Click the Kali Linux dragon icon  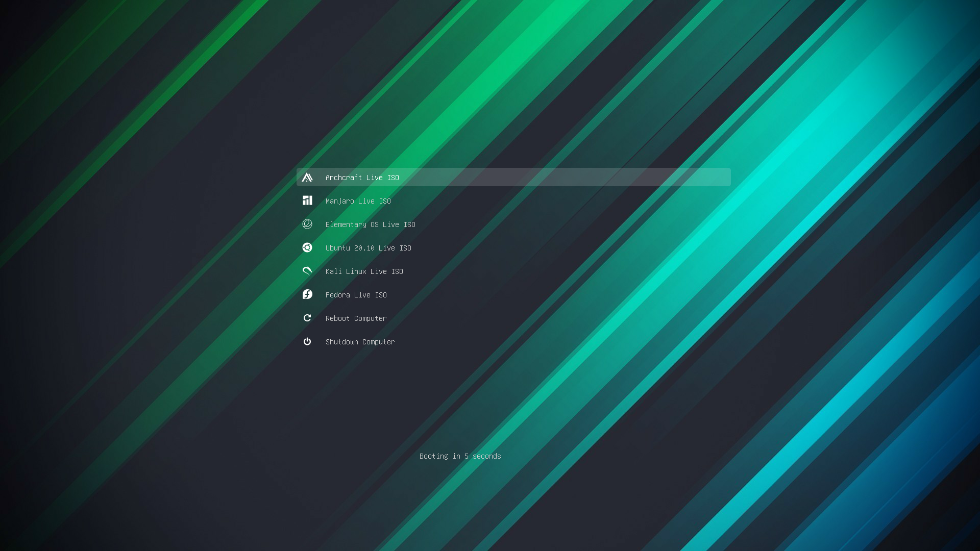point(307,271)
